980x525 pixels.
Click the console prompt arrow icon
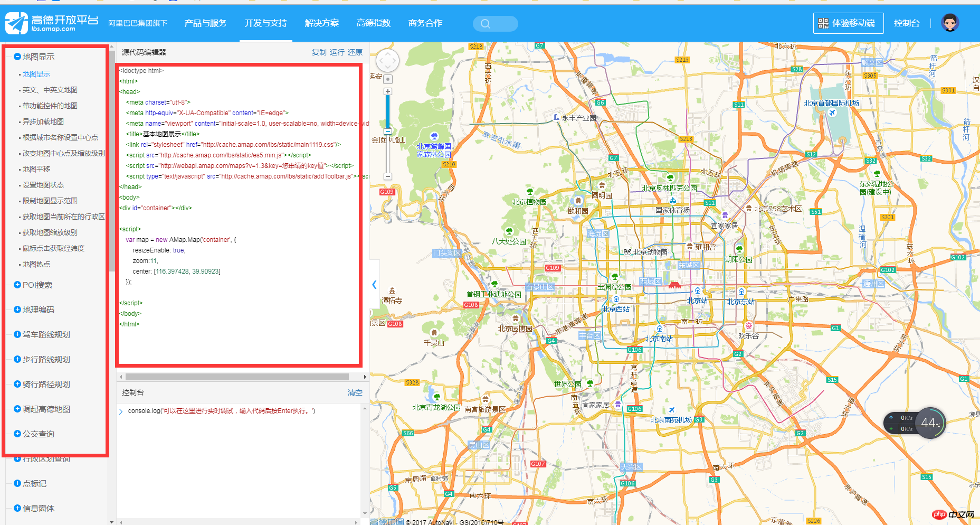coord(121,411)
